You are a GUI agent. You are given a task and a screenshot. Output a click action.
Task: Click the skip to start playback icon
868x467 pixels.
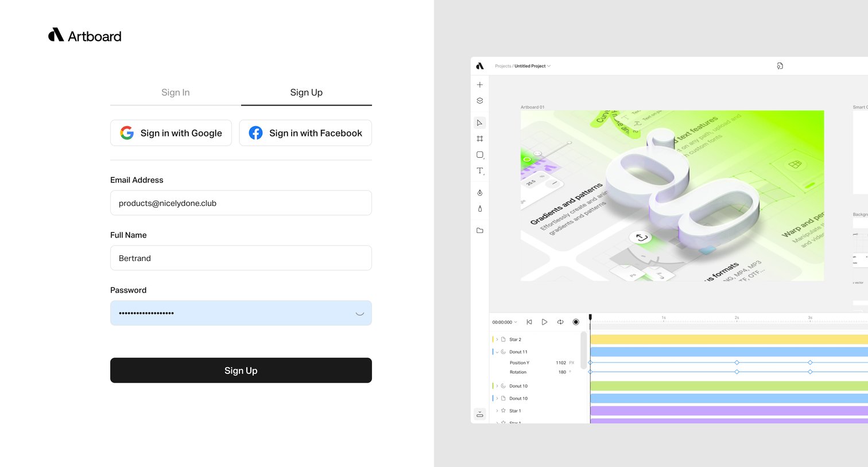coord(529,322)
